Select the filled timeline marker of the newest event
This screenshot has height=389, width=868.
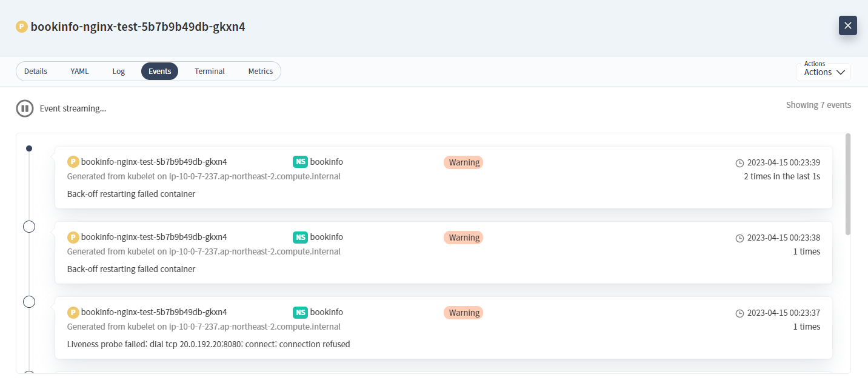29,148
